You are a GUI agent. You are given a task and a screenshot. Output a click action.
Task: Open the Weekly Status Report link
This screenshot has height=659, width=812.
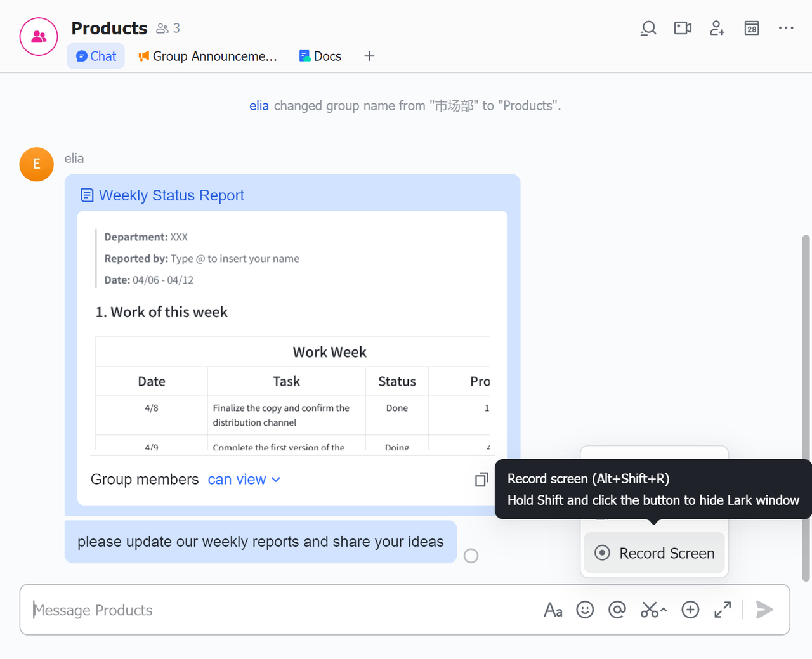click(171, 195)
